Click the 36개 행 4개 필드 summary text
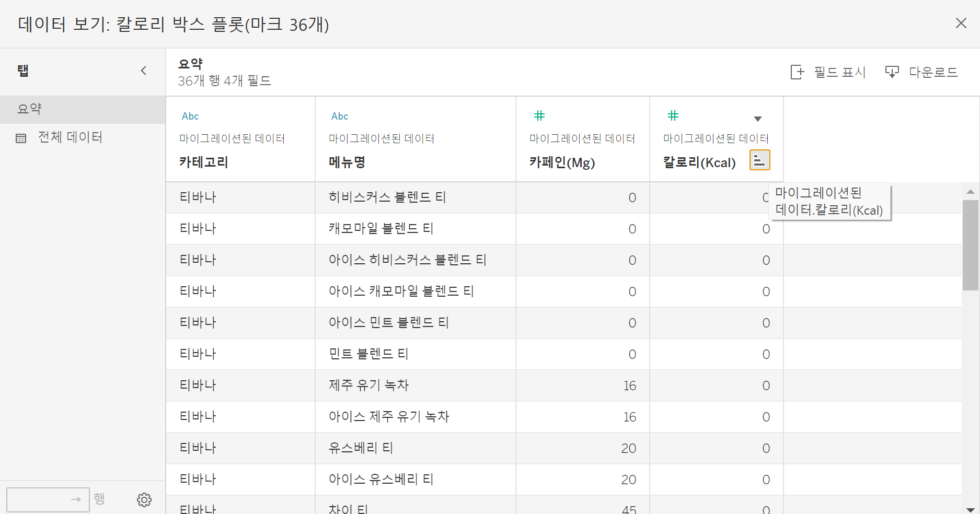980x514 pixels. [x=224, y=81]
